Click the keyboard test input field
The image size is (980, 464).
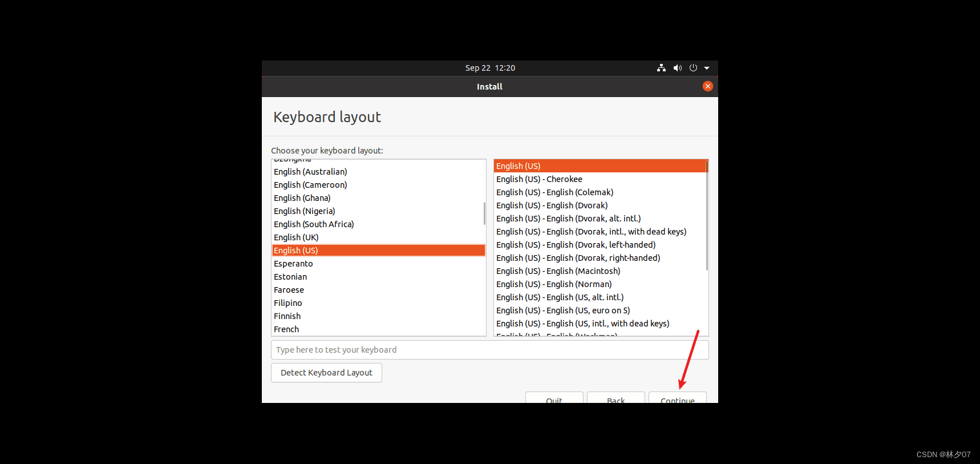[x=490, y=350]
